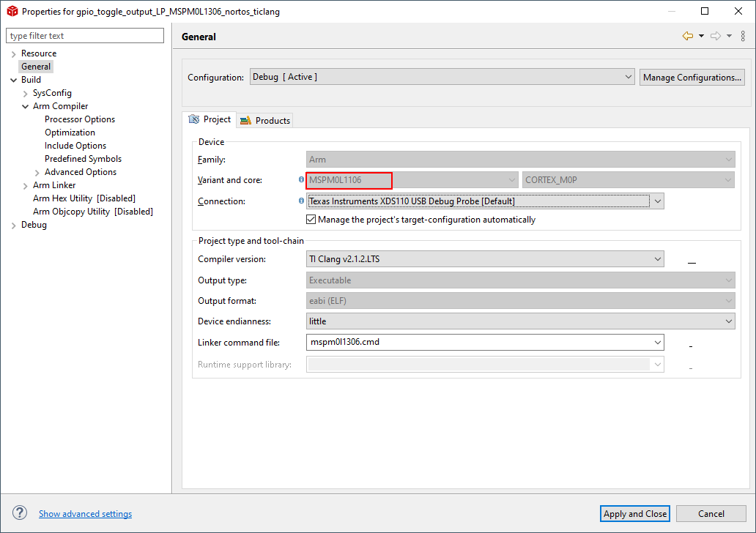The width and height of the screenshot is (756, 533).
Task: Expand the Connection debug probe dropdown
Action: coord(657,201)
